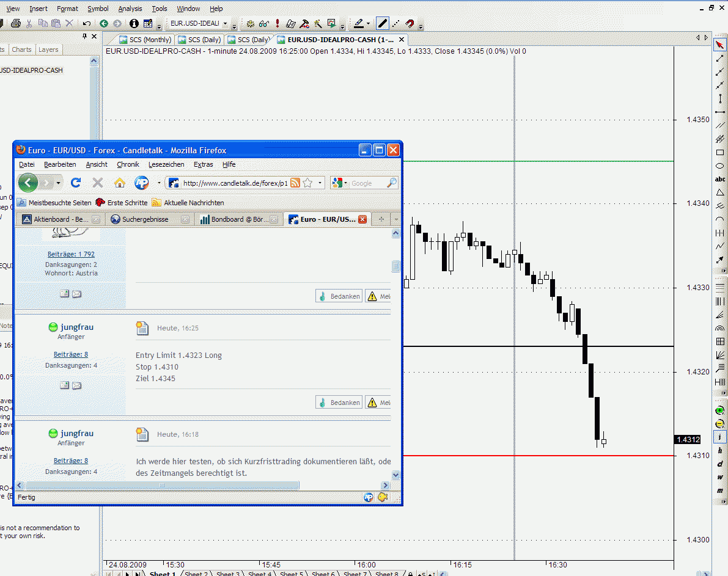
Task: Close the EUR.USD-IDEALPRO-CASH chart tab
Action: point(402,40)
